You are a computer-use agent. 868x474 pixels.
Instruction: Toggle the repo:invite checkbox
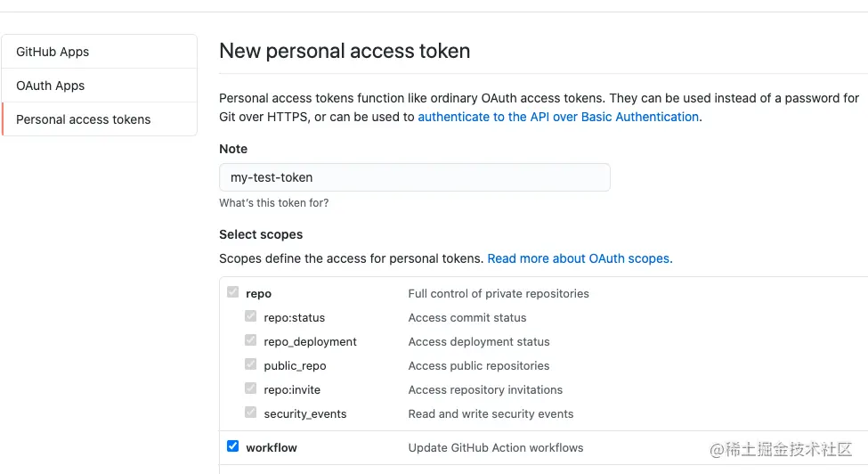click(251, 388)
